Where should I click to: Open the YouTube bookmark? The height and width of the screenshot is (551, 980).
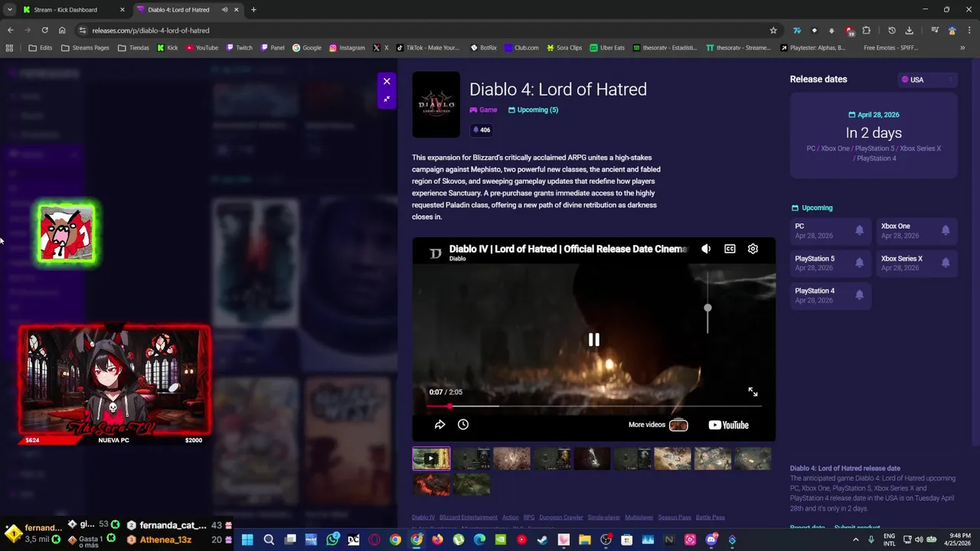202,47
